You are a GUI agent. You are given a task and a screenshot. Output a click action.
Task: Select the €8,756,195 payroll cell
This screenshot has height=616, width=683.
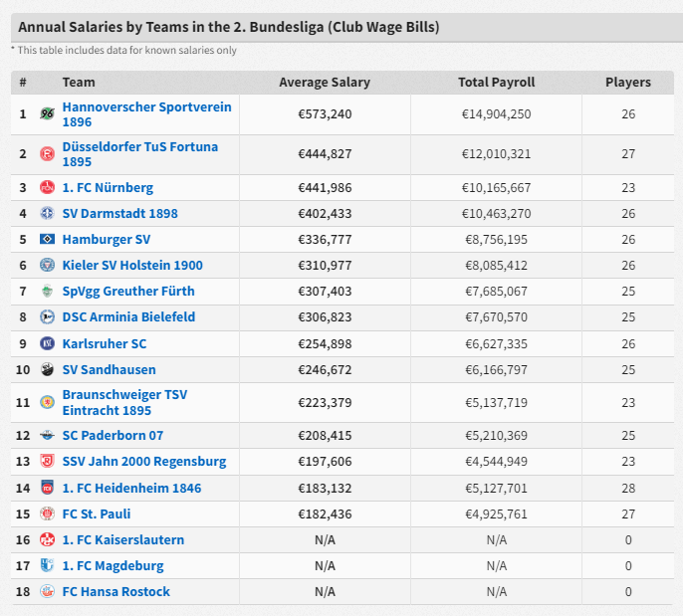[496, 240]
